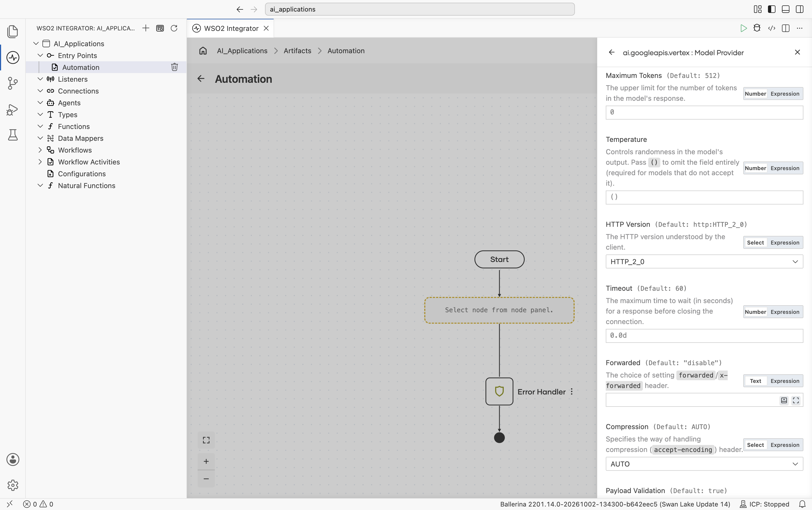
Task: Switch Compression to Expression mode
Action: pos(785,445)
